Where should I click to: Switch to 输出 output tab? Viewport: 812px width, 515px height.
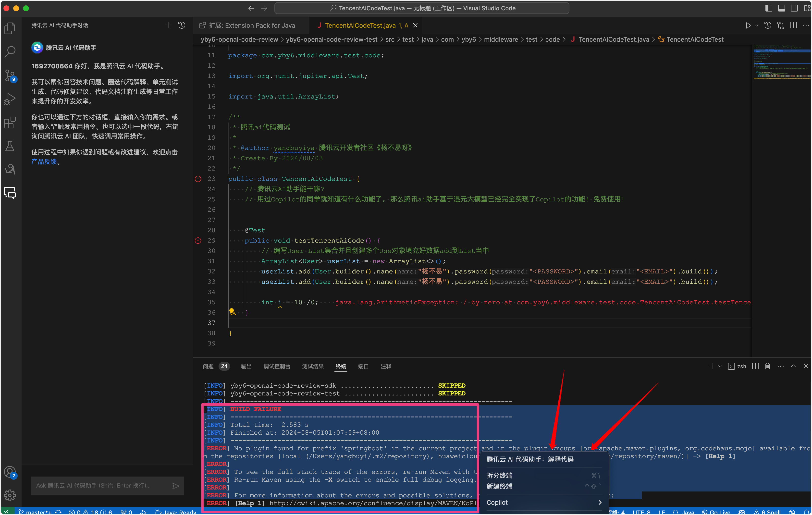pos(246,366)
